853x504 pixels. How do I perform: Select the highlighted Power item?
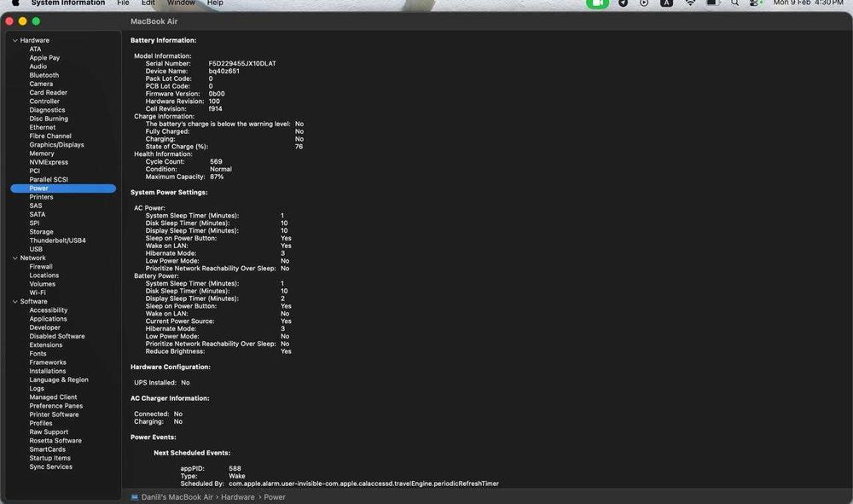point(63,188)
